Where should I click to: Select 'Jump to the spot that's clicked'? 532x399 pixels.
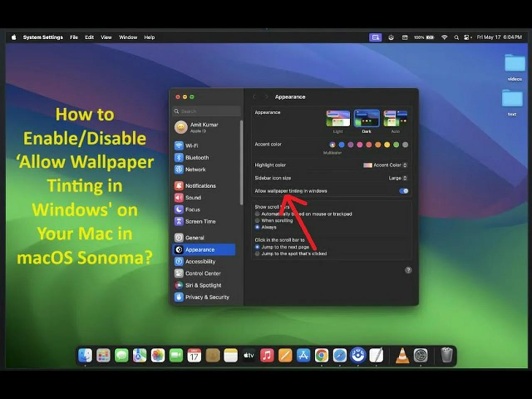tap(257, 254)
